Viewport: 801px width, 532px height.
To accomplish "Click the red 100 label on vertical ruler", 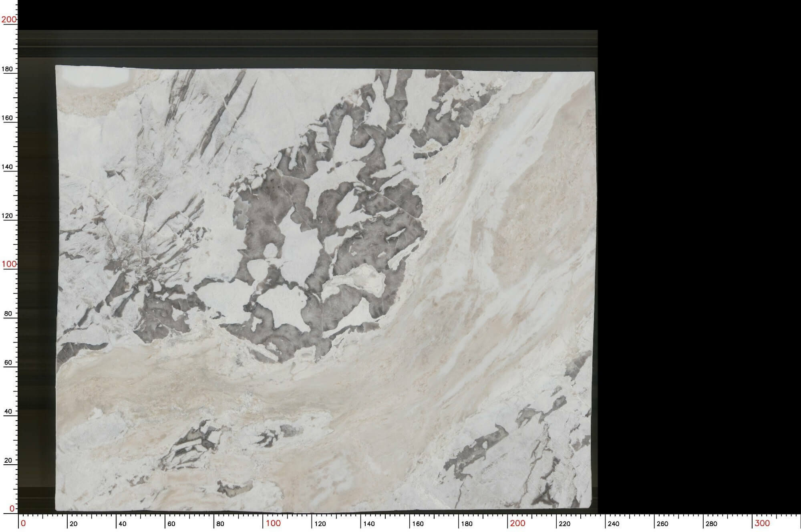I will point(9,264).
